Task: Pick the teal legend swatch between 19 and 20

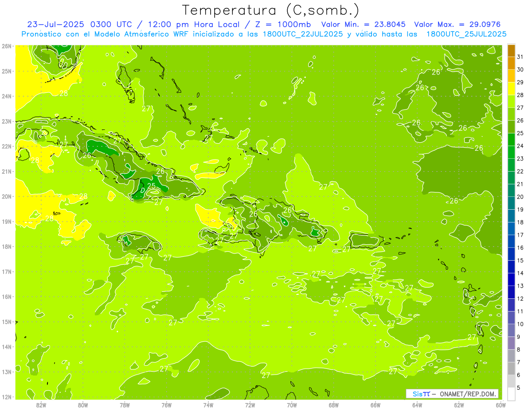Action: tap(512, 203)
